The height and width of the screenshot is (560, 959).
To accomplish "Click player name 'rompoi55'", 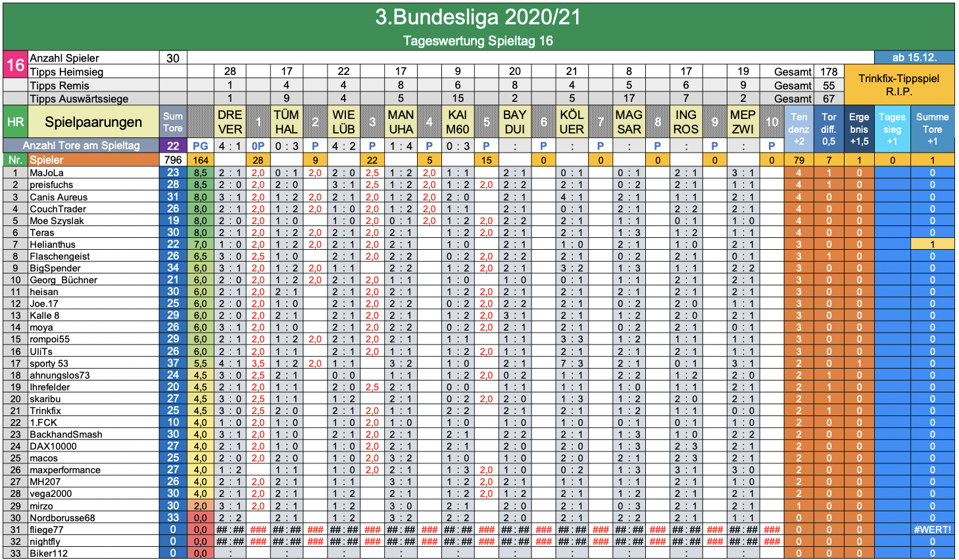I will 49,339.
